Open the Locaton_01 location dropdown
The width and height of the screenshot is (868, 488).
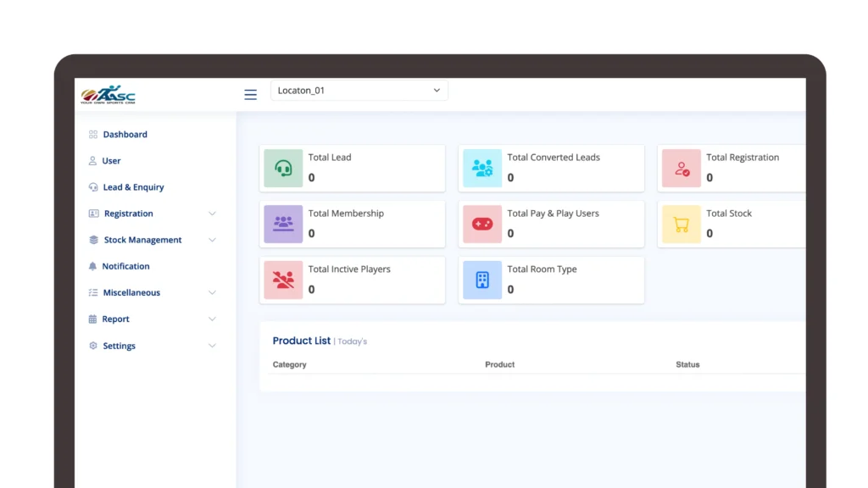(359, 91)
